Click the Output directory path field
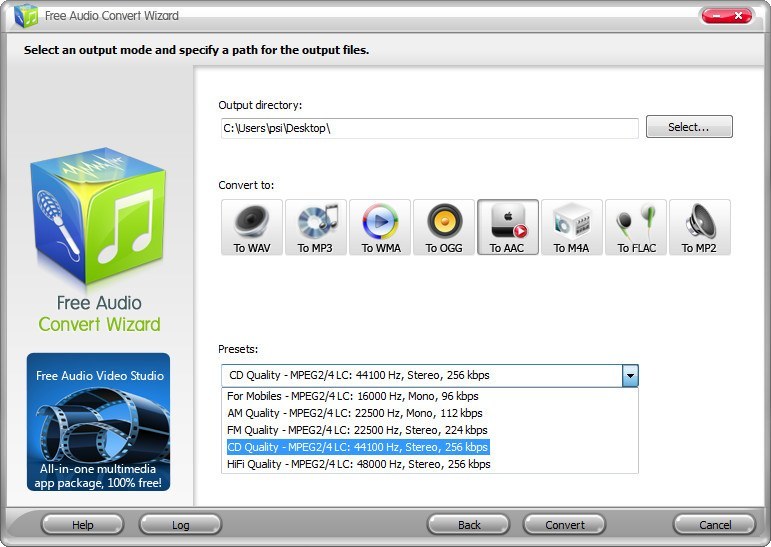Image resolution: width=771 pixels, height=547 pixels. tap(429, 128)
